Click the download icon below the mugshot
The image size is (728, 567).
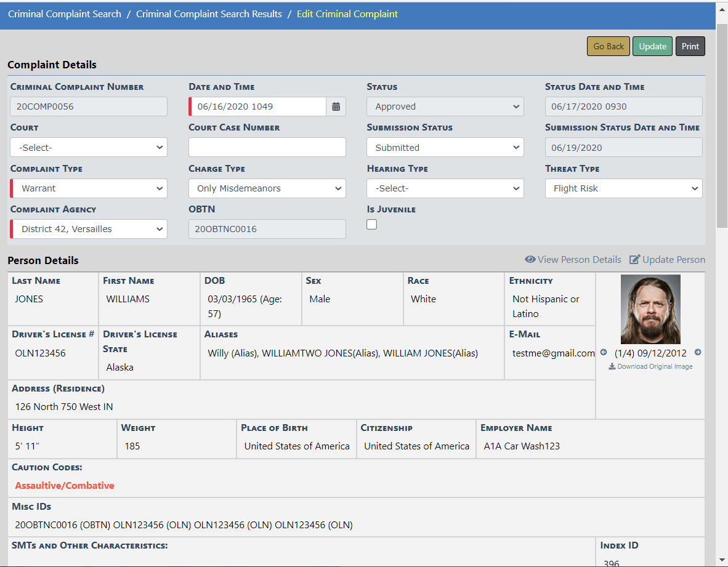click(x=612, y=367)
